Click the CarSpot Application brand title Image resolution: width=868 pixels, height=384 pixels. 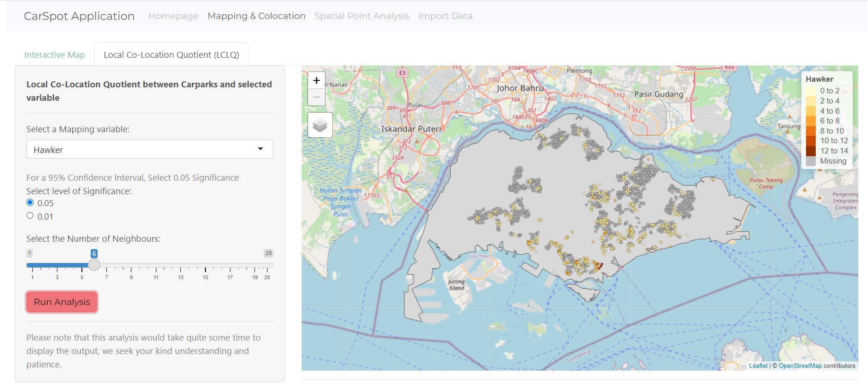click(x=79, y=16)
